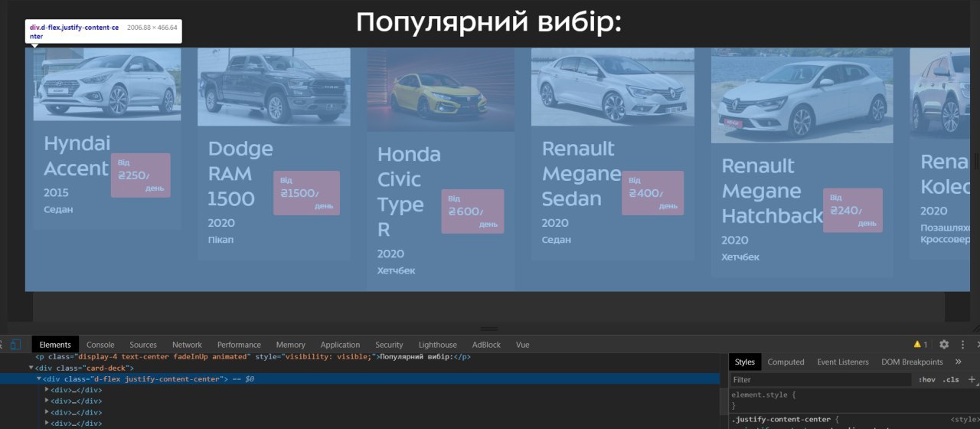Show more Styles pane tabs via the double chevron
980x429 pixels.
(x=959, y=362)
